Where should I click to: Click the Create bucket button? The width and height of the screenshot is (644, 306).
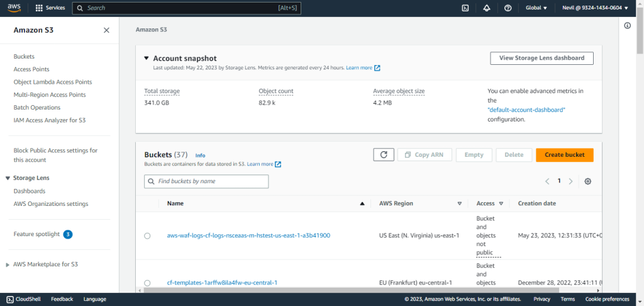pos(565,155)
